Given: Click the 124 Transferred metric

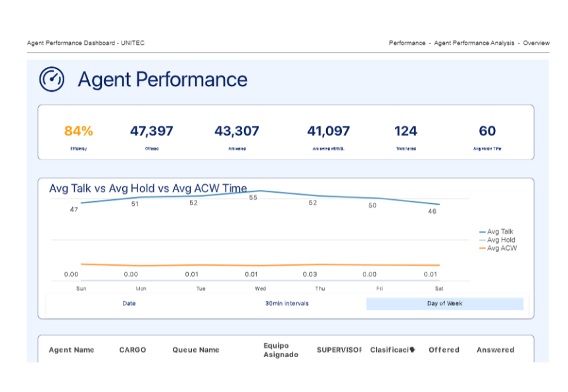Looking at the screenshot, I should 406,132.
